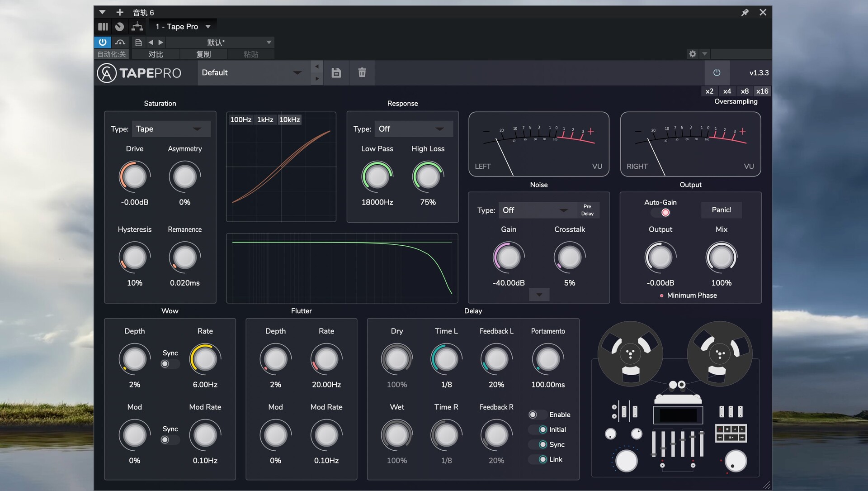Click the 复制 button in the preset bar

(x=203, y=54)
